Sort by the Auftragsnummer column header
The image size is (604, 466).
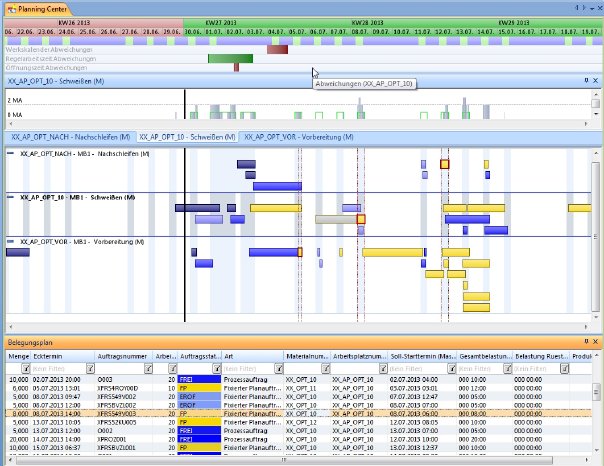(124, 357)
